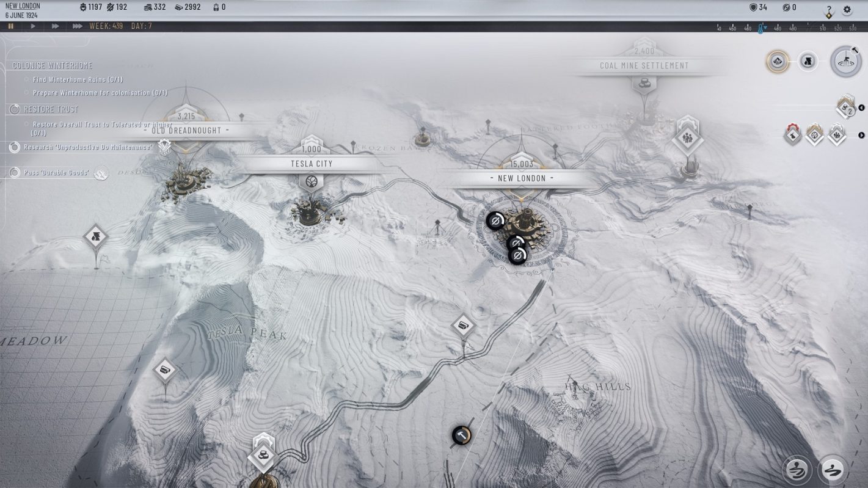Click the diamond map marker south of New London
Viewport: 868px width, 488px height.
click(464, 326)
